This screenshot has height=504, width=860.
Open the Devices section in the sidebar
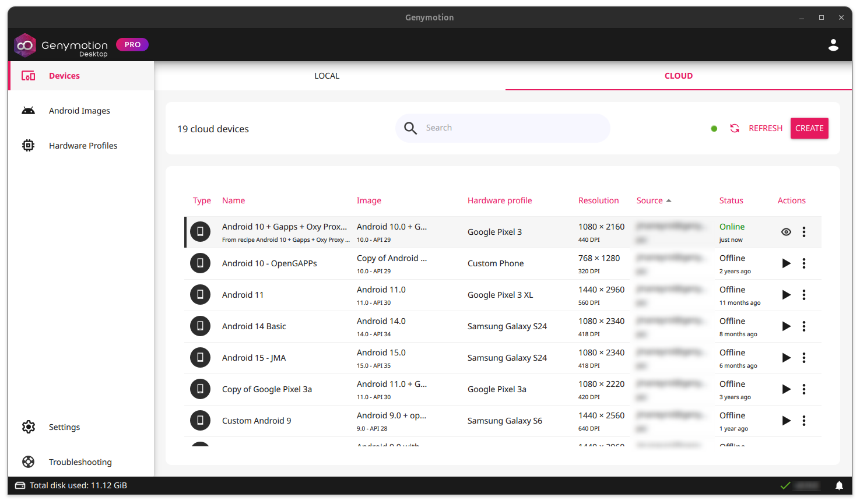pos(64,75)
